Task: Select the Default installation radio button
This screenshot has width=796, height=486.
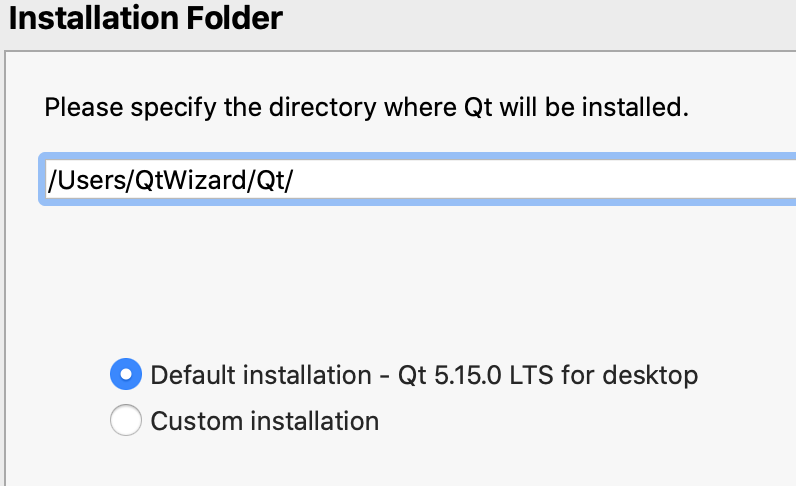Action: click(125, 375)
